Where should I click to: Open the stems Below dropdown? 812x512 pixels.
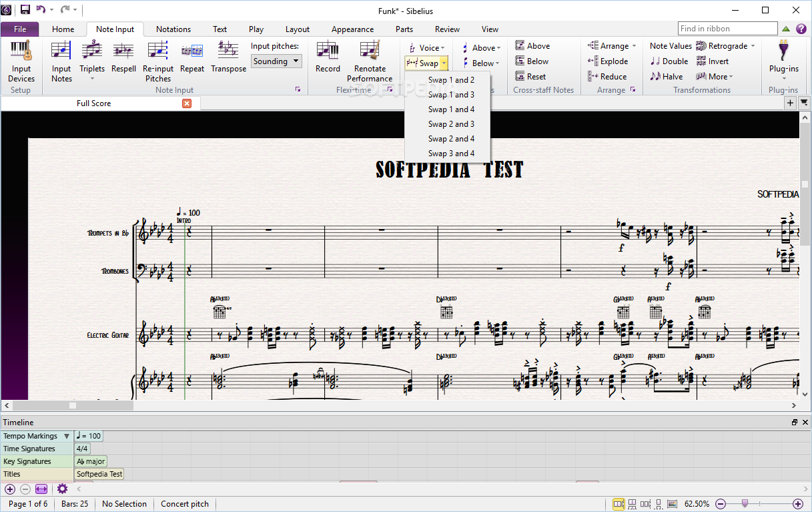click(480, 63)
